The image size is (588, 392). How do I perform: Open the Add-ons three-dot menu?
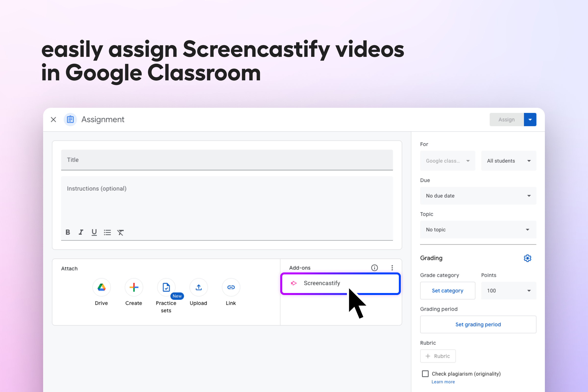(x=392, y=268)
